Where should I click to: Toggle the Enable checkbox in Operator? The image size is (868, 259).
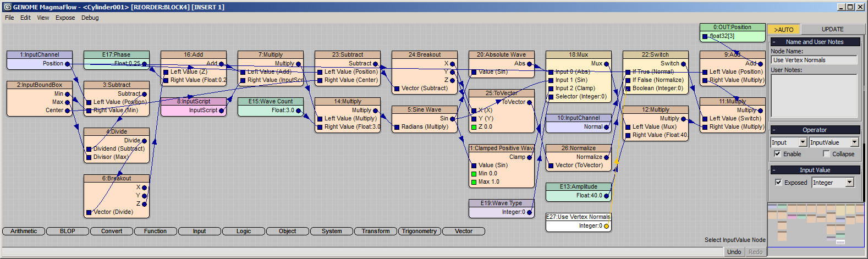tap(777, 154)
